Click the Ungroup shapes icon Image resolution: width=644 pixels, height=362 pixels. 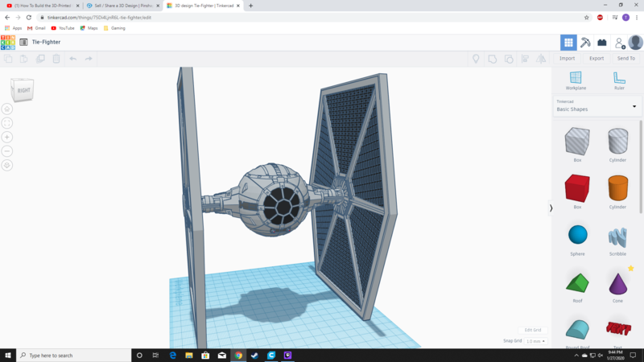509,59
